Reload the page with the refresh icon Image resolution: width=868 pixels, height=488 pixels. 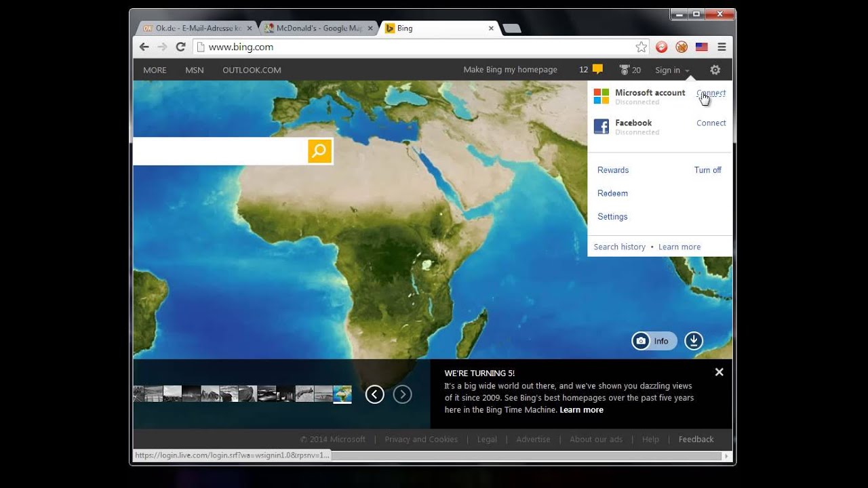click(x=180, y=47)
